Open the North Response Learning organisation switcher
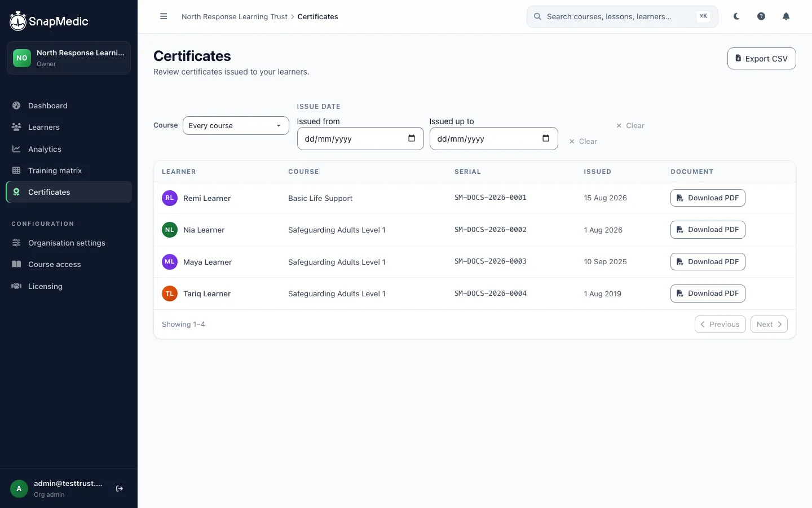 [69, 58]
